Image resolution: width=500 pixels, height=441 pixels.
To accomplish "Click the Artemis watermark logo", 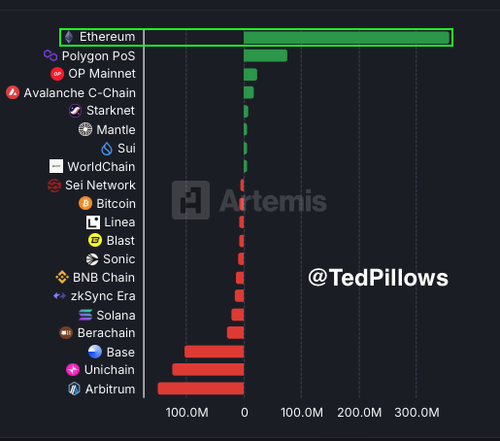I will tap(249, 200).
